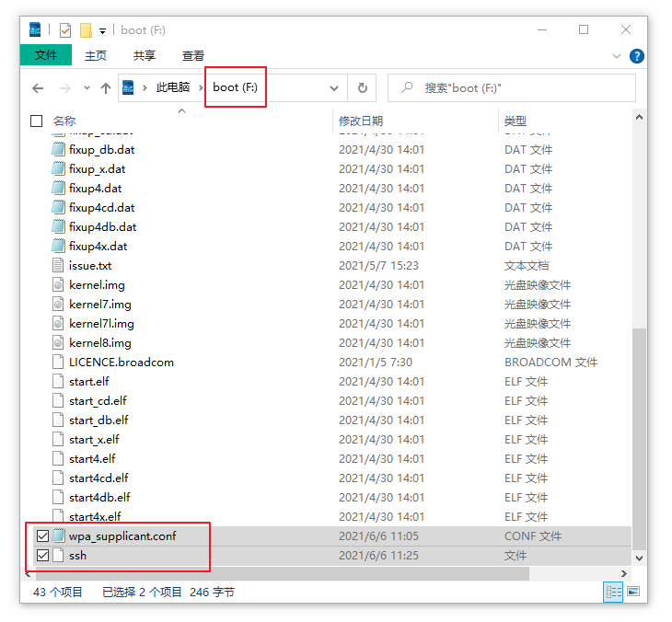This screenshot has width=672, height=622.
Task: Refresh the boot (F:) folder view
Action: coord(363,88)
